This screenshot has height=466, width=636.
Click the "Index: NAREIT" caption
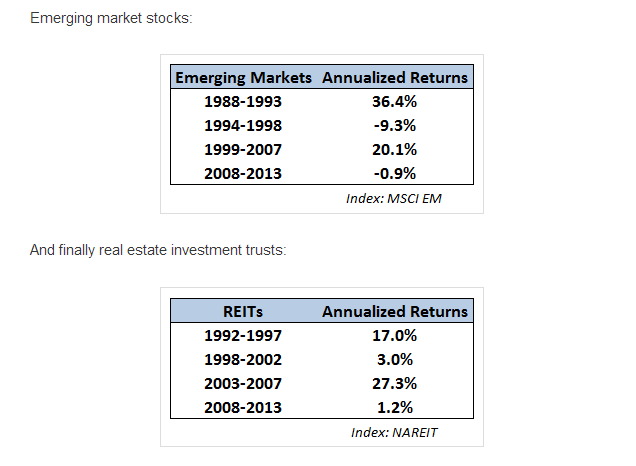395,432
